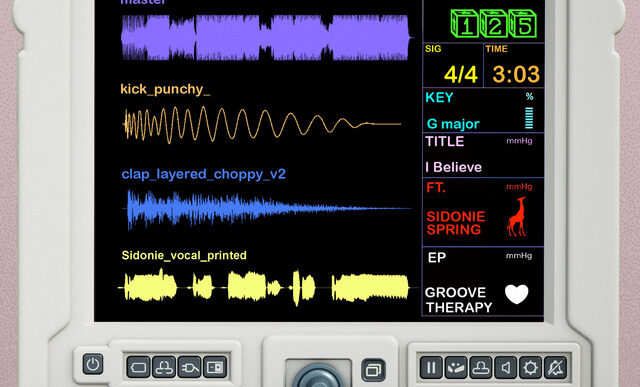Select the kick_punchy_ waveform
Viewport: 640px width, 387px height.
[262, 124]
